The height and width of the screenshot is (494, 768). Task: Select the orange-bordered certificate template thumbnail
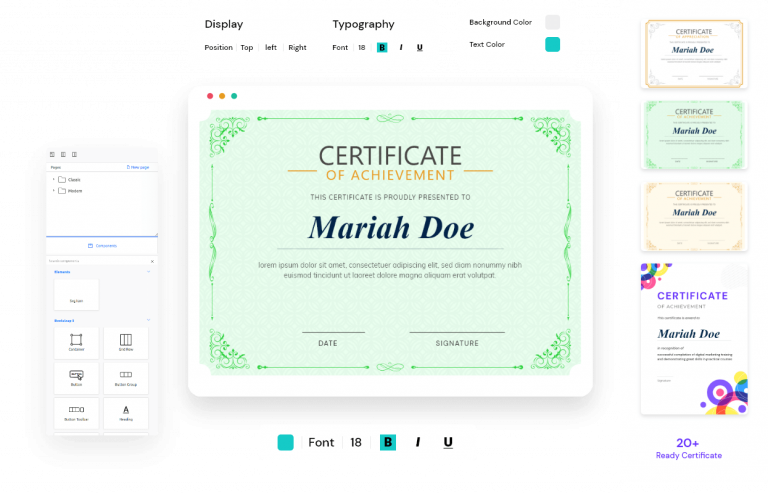(693, 54)
